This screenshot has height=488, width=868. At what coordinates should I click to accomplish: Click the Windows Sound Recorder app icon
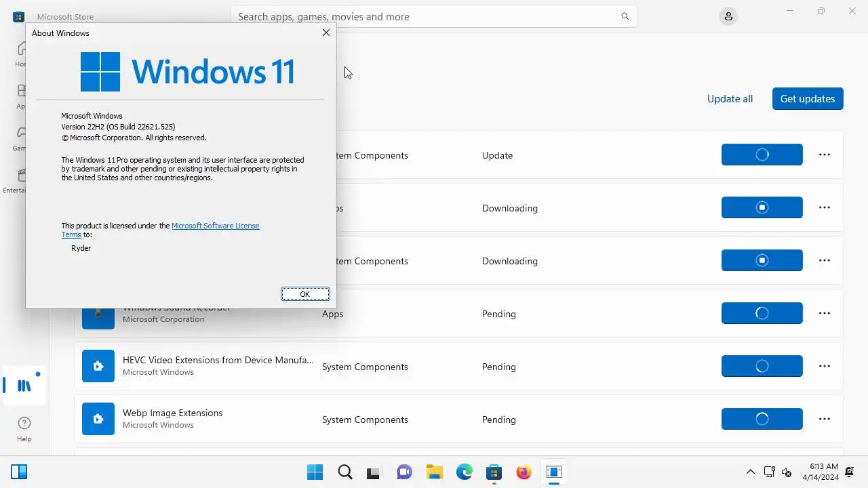click(x=98, y=319)
